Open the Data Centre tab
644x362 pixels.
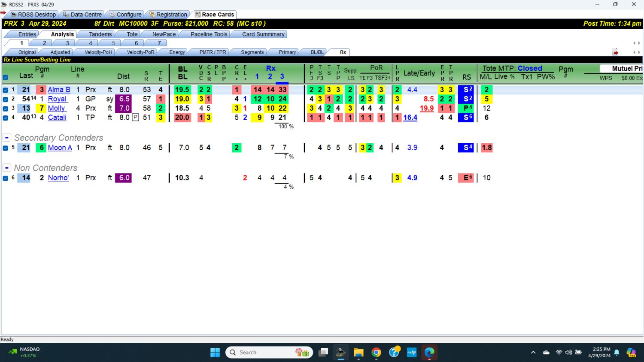(82, 14)
